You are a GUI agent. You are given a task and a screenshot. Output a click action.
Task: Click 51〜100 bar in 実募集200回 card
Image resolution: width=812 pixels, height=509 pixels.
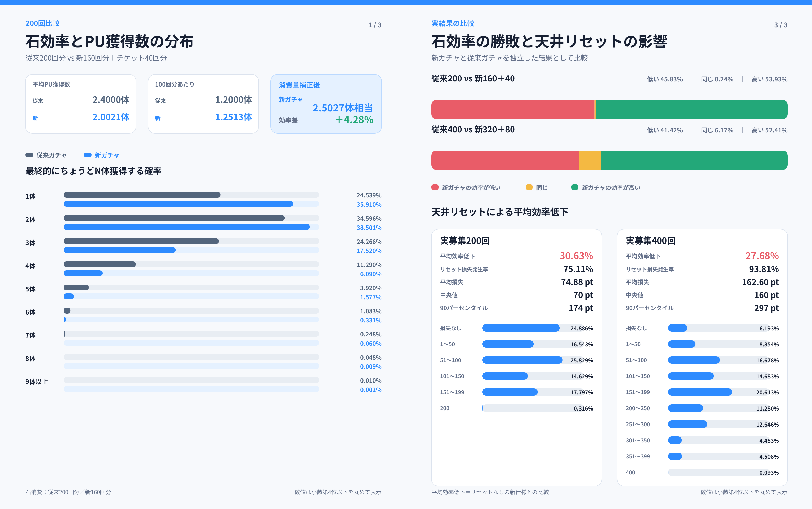(522, 360)
